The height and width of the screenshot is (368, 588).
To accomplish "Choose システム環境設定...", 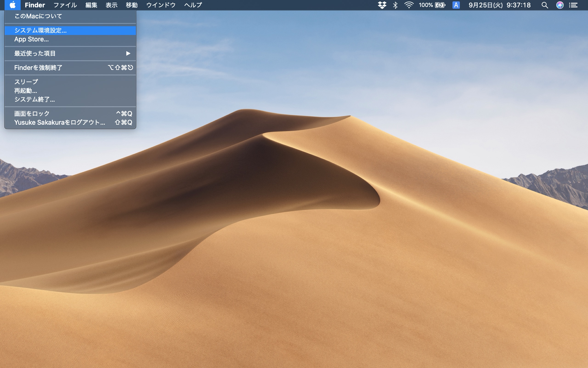I will [x=70, y=30].
